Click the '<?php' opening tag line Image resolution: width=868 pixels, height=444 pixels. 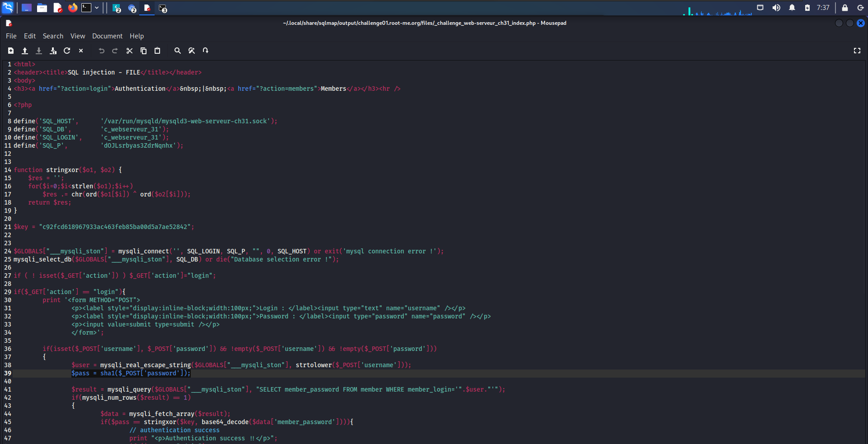pyautogui.click(x=23, y=105)
